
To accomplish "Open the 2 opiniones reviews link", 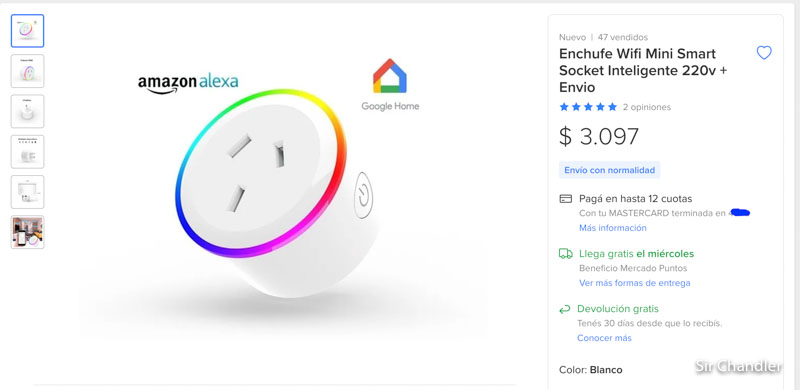I will (647, 107).
